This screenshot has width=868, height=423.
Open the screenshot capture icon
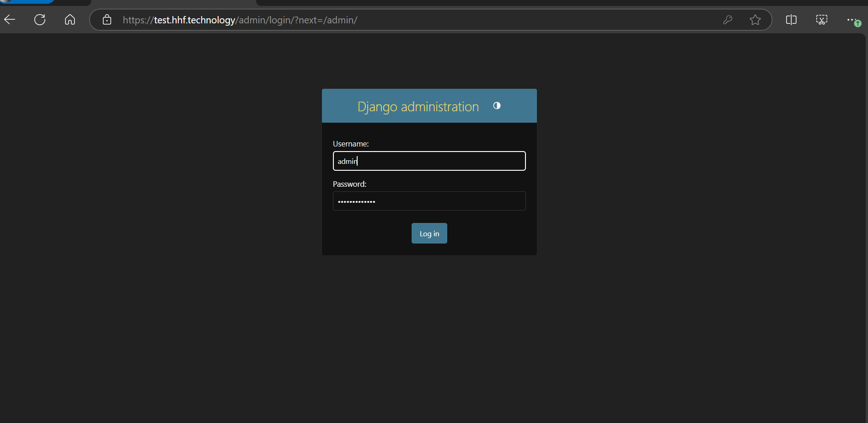pos(822,20)
